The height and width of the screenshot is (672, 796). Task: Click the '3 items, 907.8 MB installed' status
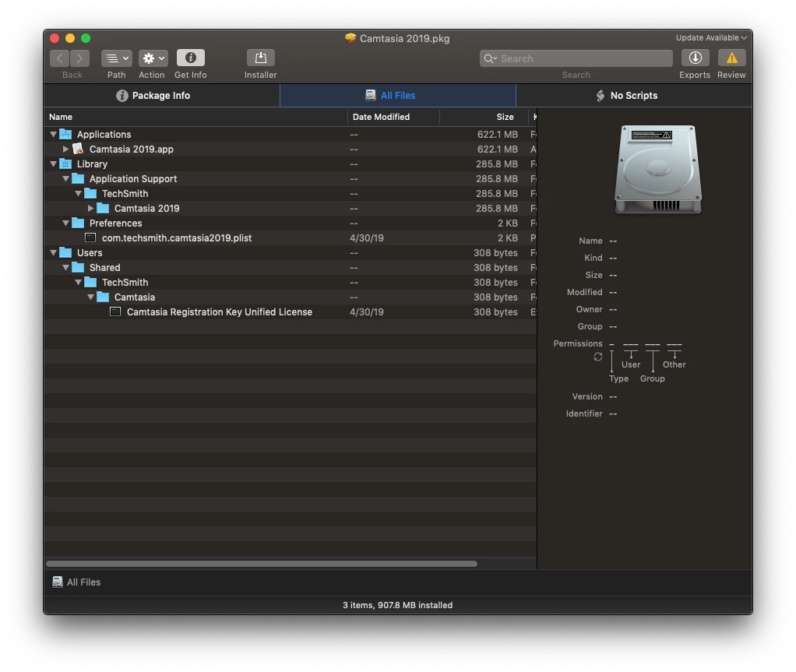click(x=397, y=605)
